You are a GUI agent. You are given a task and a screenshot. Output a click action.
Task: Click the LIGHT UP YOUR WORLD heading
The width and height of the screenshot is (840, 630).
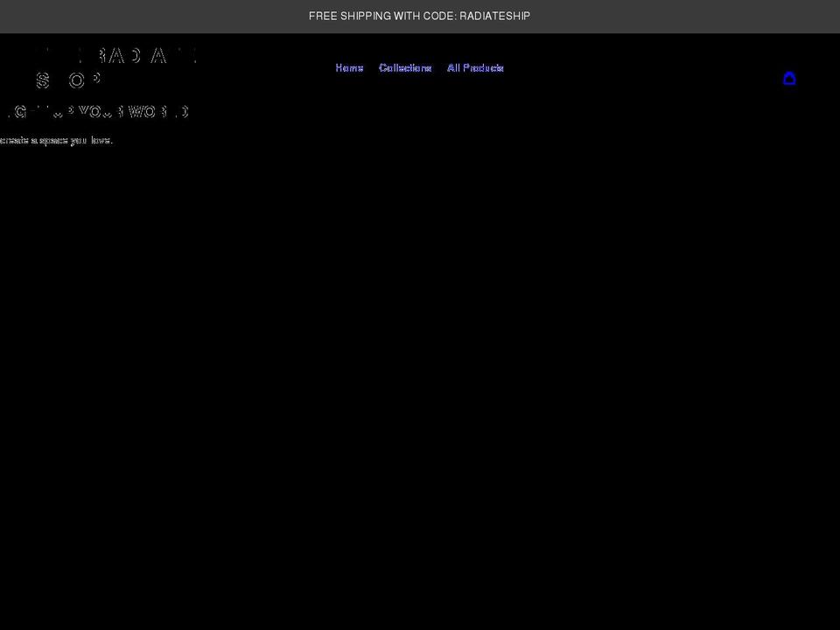coord(95,111)
